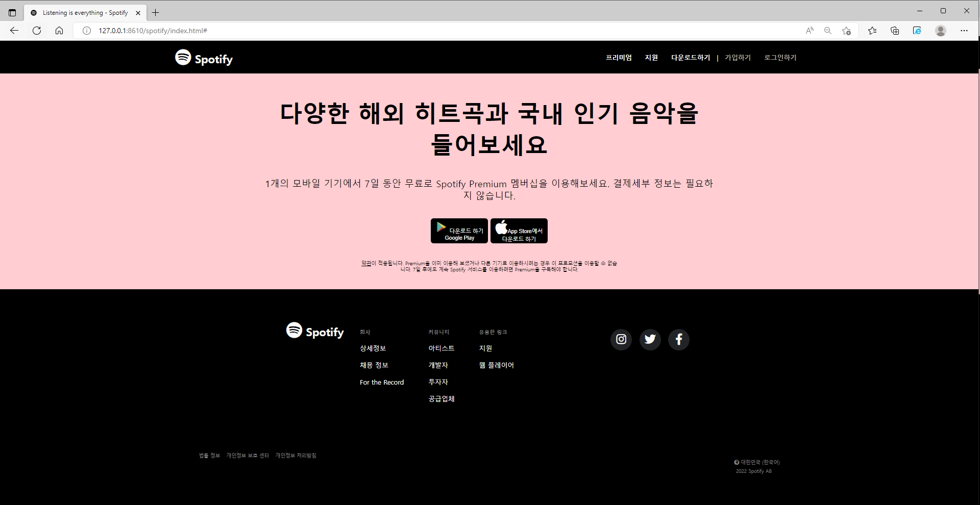Go to browser home page
This screenshot has height=505, width=980.
click(59, 31)
